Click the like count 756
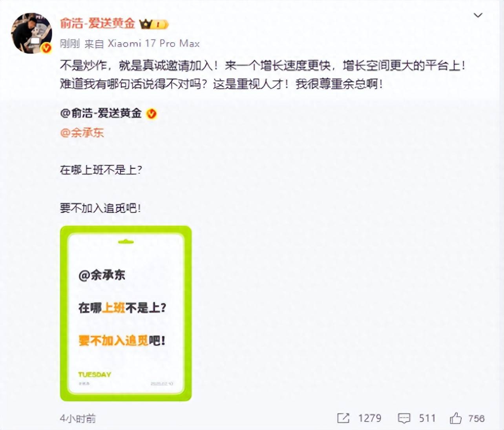 tap(476, 418)
